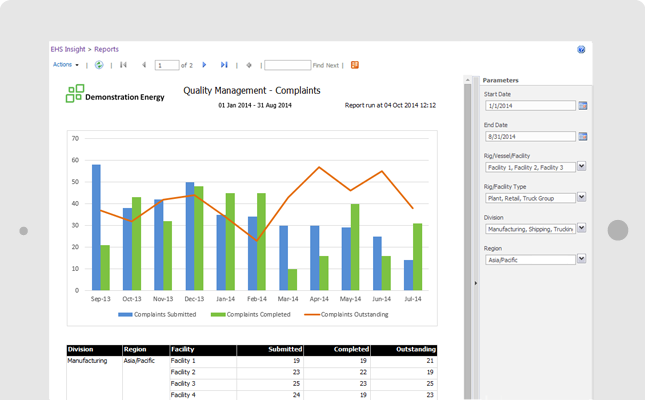Expand the Region dropdown
The height and width of the screenshot is (400, 645).
[x=581, y=258]
